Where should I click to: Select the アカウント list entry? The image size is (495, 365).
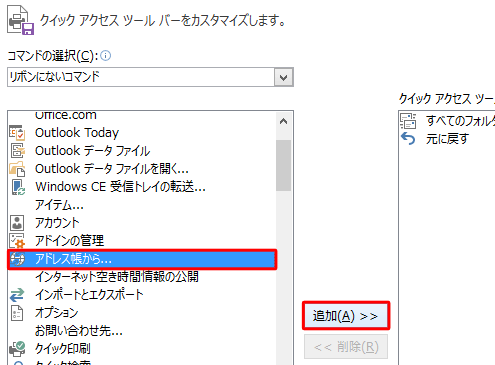click(x=142, y=223)
